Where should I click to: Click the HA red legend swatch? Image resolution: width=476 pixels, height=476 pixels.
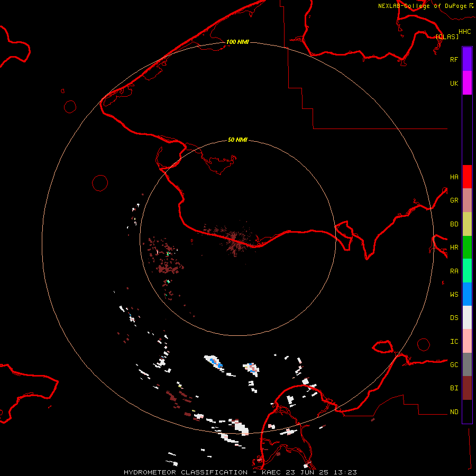click(x=467, y=177)
